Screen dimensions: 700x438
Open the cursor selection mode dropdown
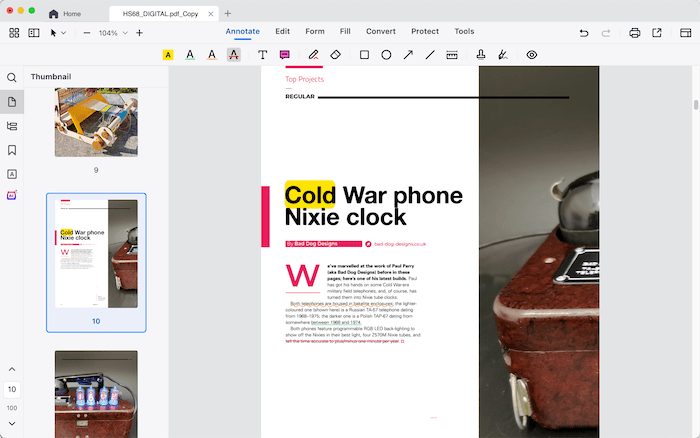click(x=59, y=33)
